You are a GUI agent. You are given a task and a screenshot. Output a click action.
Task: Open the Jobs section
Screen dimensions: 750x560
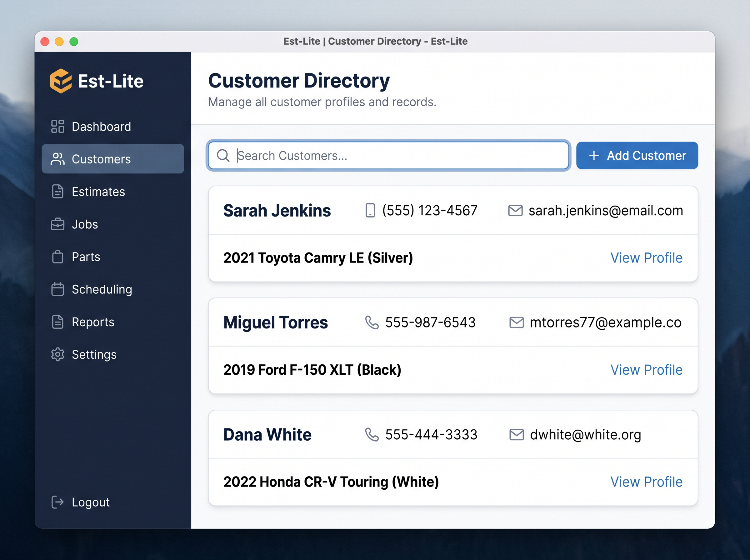[x=85, y=224]
